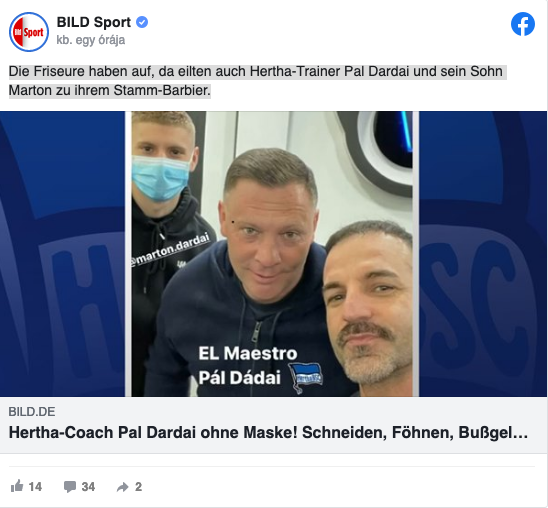Click the 34 comments count

88,487
